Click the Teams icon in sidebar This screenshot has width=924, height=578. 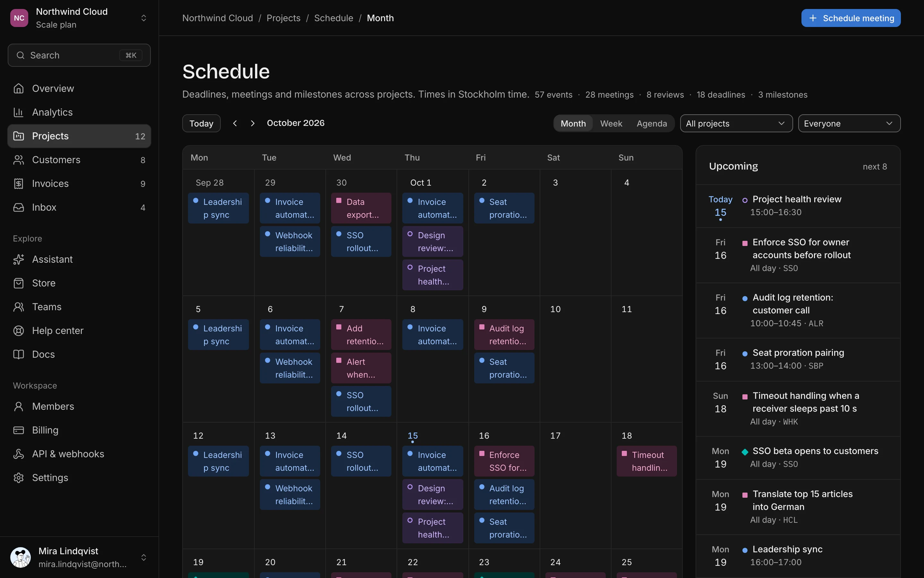[18, 307]
